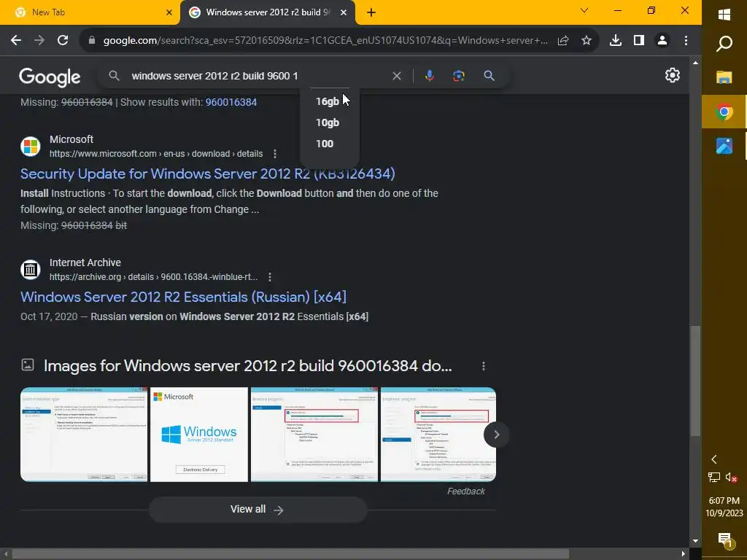Open the network status tray icon
The image size is (747, 560).
point(714,477)
